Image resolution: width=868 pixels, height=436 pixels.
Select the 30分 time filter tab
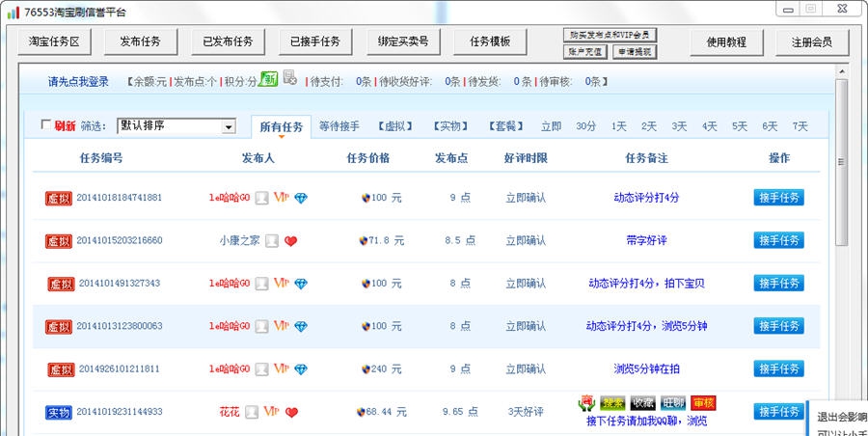click(x=585, y=126)
